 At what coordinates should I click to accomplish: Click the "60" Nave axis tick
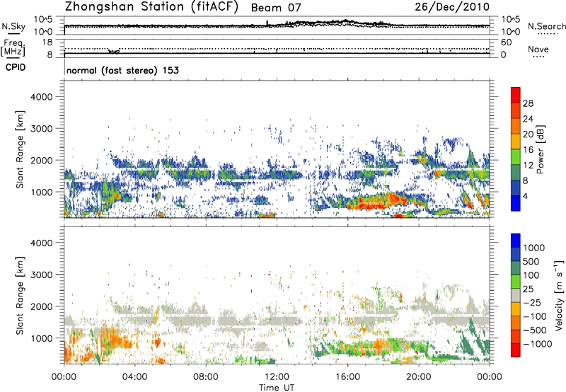coord(506,42)
